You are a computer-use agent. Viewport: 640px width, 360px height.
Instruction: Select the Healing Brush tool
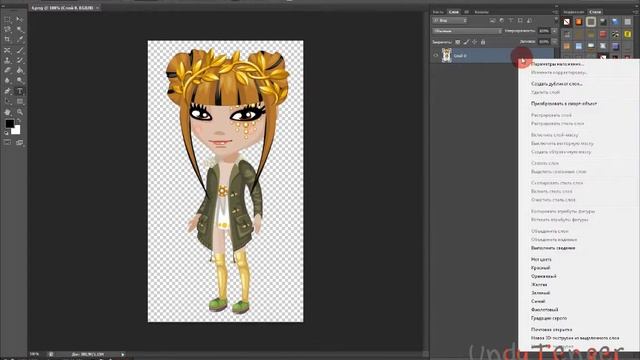(x=7, y=50)
